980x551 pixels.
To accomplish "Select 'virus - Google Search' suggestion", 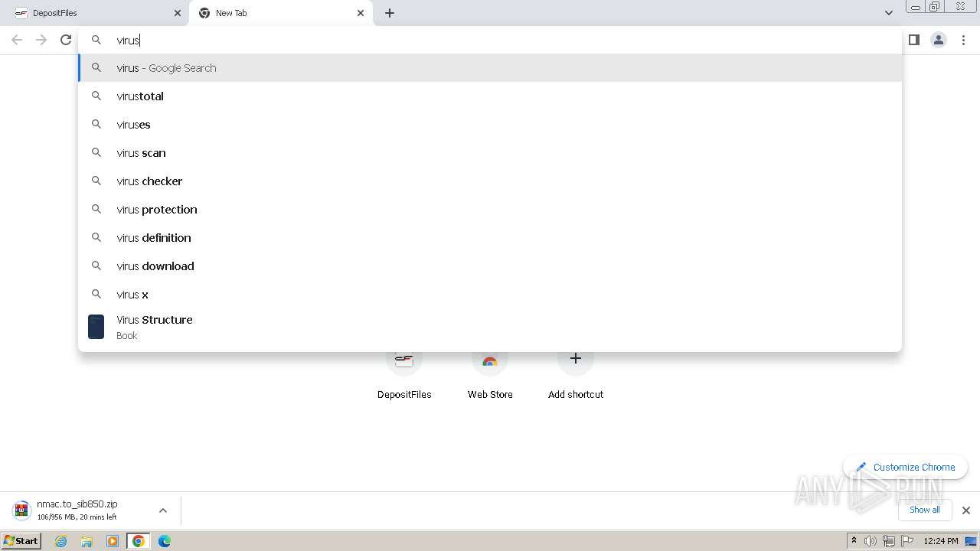I will [490, 67].
